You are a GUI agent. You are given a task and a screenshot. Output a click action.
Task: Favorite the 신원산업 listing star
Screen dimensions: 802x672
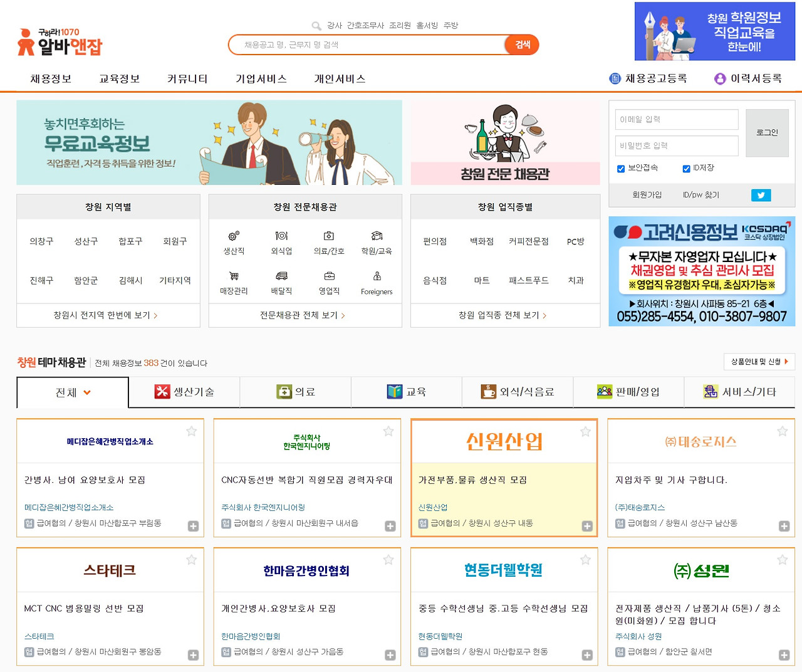click(x=585, y=431)
